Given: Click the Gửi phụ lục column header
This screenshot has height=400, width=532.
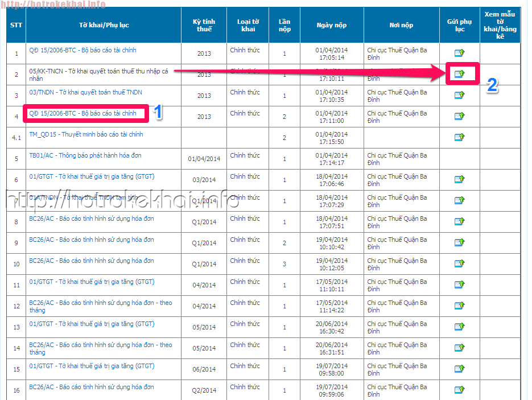Looking at the screenshot, I should point(459,25).
